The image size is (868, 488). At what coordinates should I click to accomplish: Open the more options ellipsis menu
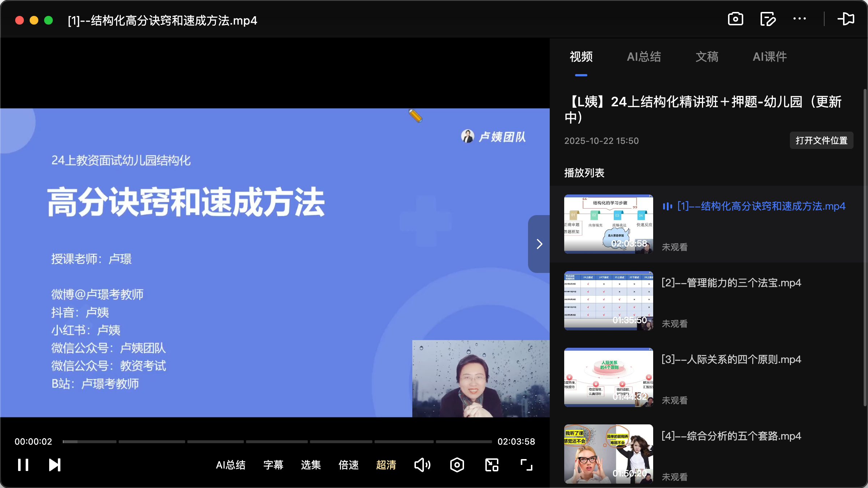800,19
